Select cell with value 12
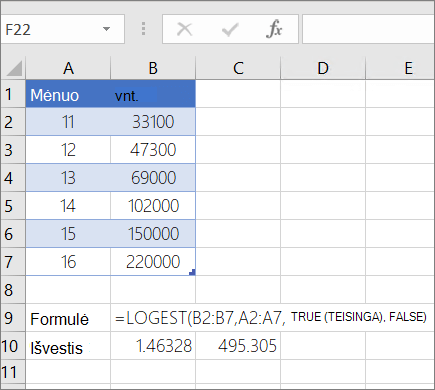This screenshot has width=435, height=390. (x=68, y=150)
